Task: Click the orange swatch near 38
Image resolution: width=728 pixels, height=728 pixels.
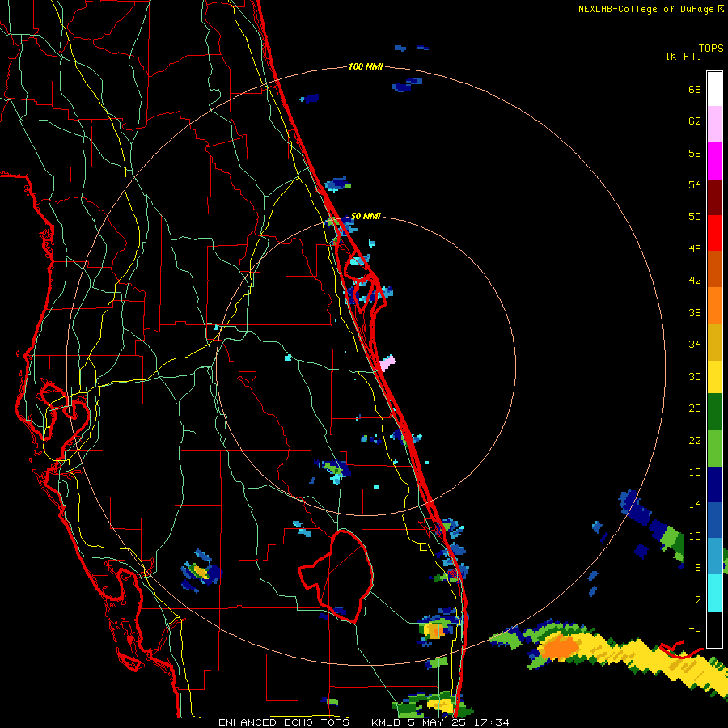Action: pos(714,306)
